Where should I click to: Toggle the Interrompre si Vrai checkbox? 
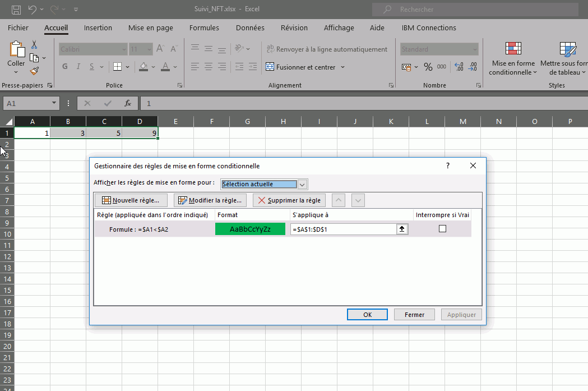(442, 229)
